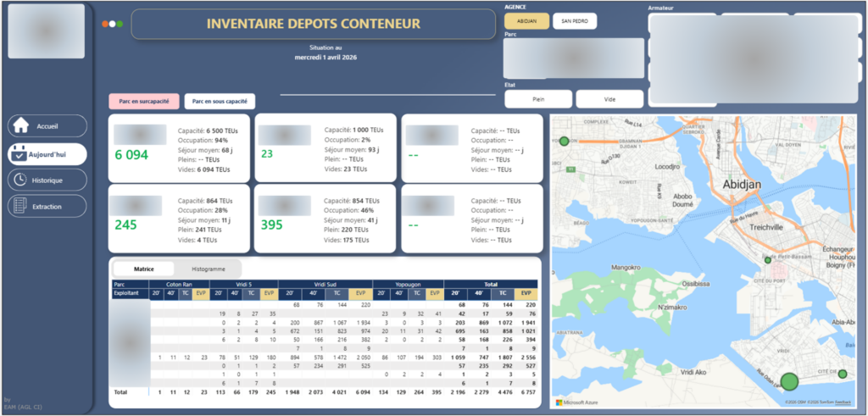The width and height of the screenshot is (868, 416).
Task: Click the calendar icon on Aujourd'hui
Action: pyautogui.click(x=19, y=154)
